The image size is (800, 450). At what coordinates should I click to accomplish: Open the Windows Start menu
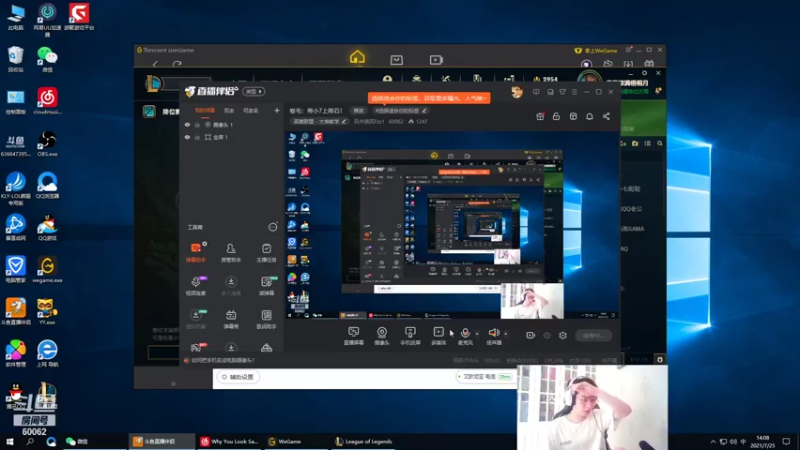tap(10, 441)
